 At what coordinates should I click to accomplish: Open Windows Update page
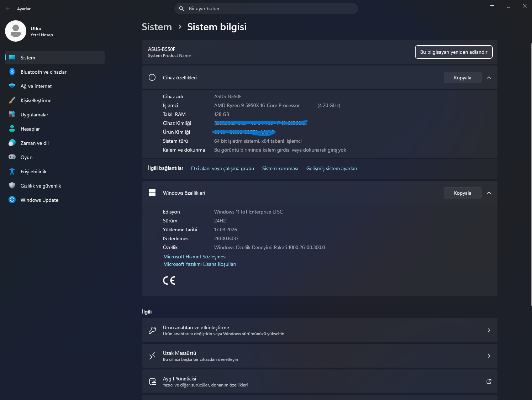point(55,200)
